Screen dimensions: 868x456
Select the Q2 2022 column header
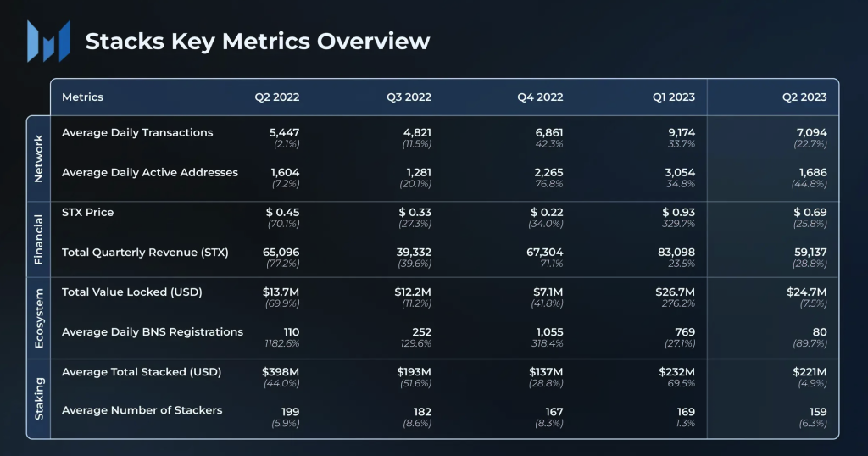click(x=277, y=97)
